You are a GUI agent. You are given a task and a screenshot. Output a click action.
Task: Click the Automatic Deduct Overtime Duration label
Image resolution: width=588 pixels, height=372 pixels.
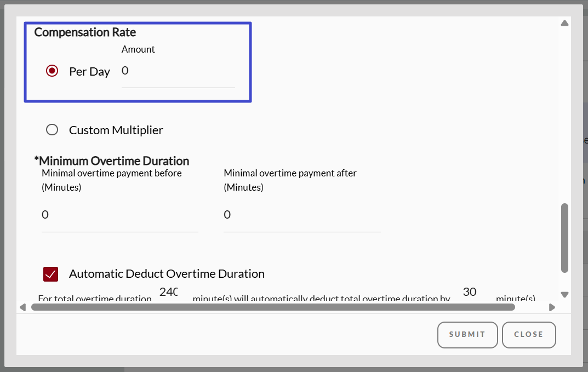167,274
